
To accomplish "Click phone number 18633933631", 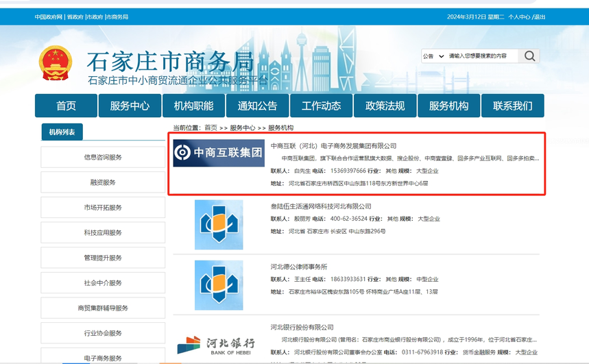I will click(x=348, y=279).
